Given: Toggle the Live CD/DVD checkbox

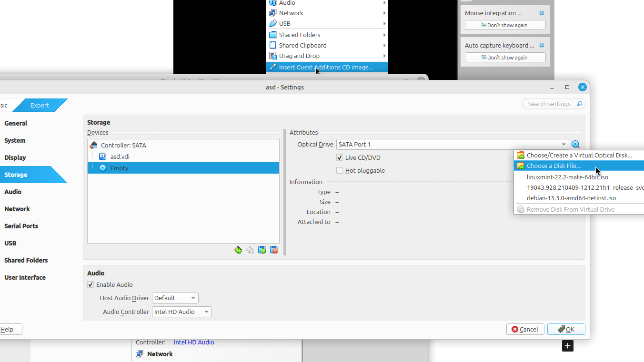Looking at the screenshot, I should point(340,158).
